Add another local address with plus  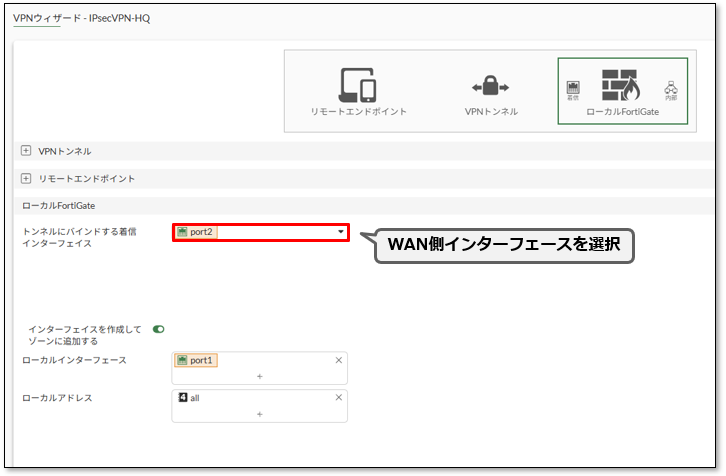[x=259, y=413]
